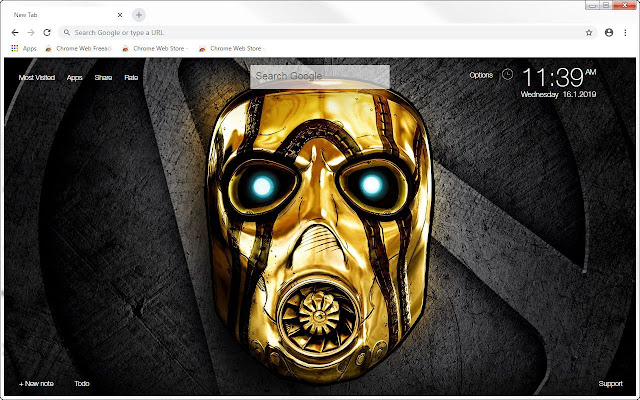Open the Apps bookmarks shortcut
Screen dimensions: 640x400
pos(24,49)
